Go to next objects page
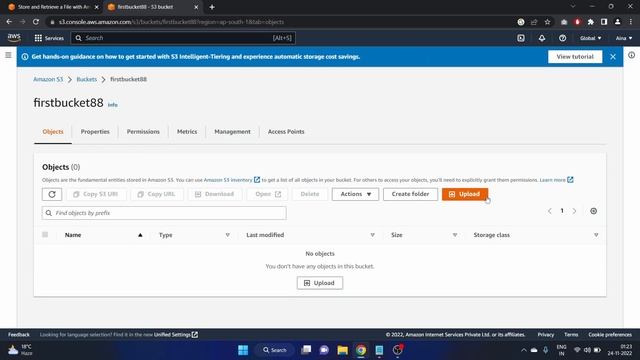 pyautogui.click(x=574, y=211)
